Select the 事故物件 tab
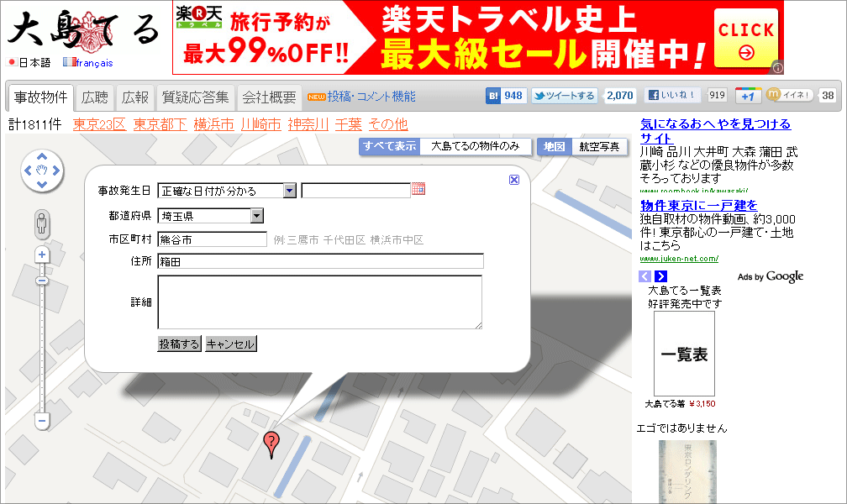This screenshot has height=504, width=847. tap(41, 97)
